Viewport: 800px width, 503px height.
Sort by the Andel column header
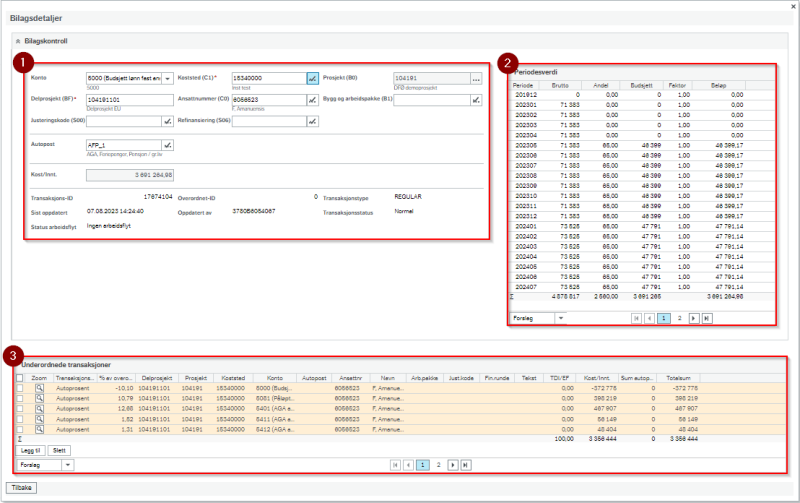pyautogui.click(x=601, y=86)
